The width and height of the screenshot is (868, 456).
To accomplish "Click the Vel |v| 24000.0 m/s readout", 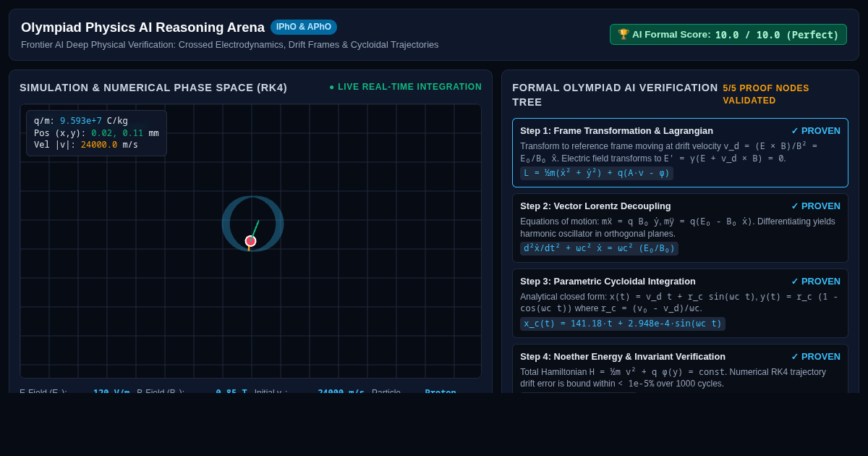I will click(86, 145).
